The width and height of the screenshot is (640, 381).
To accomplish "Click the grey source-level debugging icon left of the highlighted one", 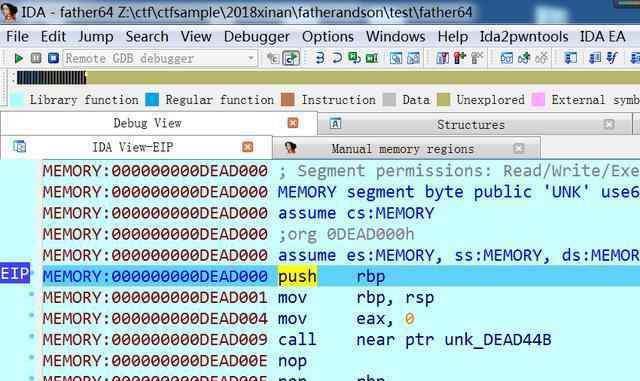I will (273, 58).
